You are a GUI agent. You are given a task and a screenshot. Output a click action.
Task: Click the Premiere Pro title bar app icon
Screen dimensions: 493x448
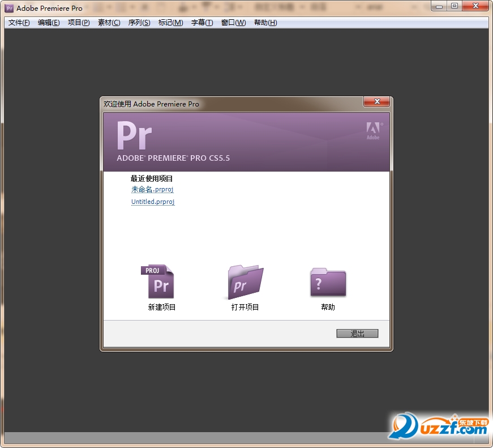[10, 8]
